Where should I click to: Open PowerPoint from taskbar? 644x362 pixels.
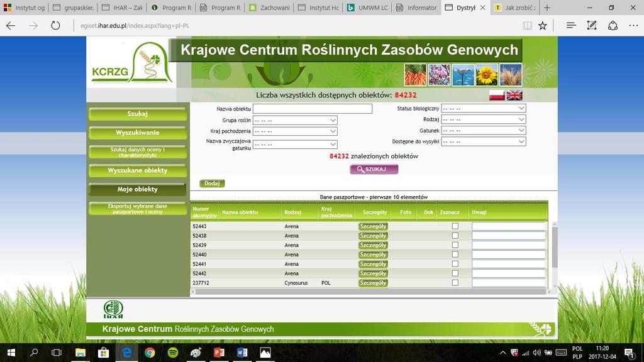219,353
